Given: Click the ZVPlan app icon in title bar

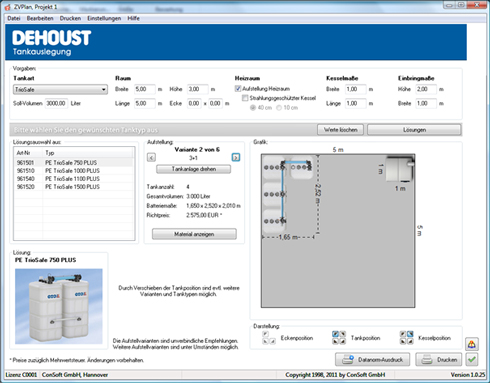Looking at the screenshot, I should (x=8, y=7).
